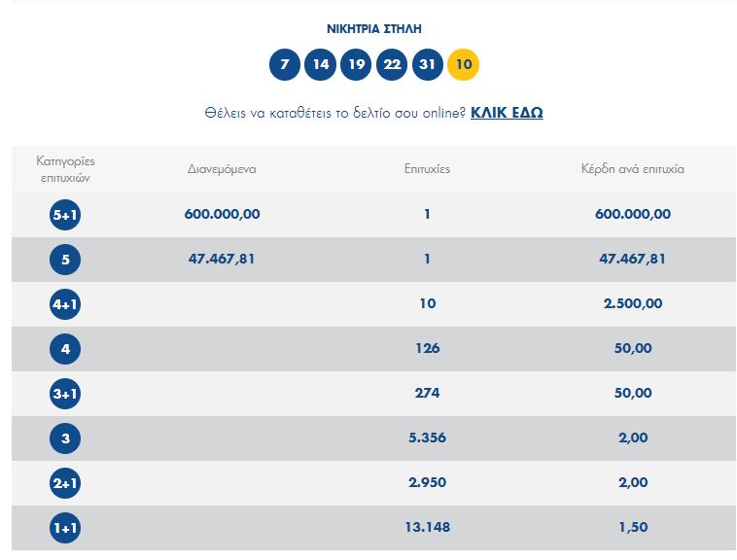Click the Κέρδη ανά επιτυχία header

[x=632, y=169]
